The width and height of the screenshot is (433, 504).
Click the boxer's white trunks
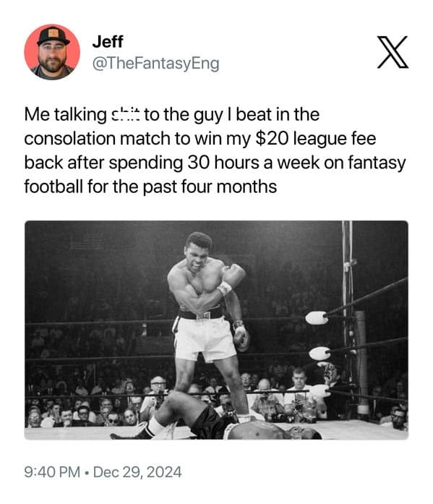(x=205, y=338)
